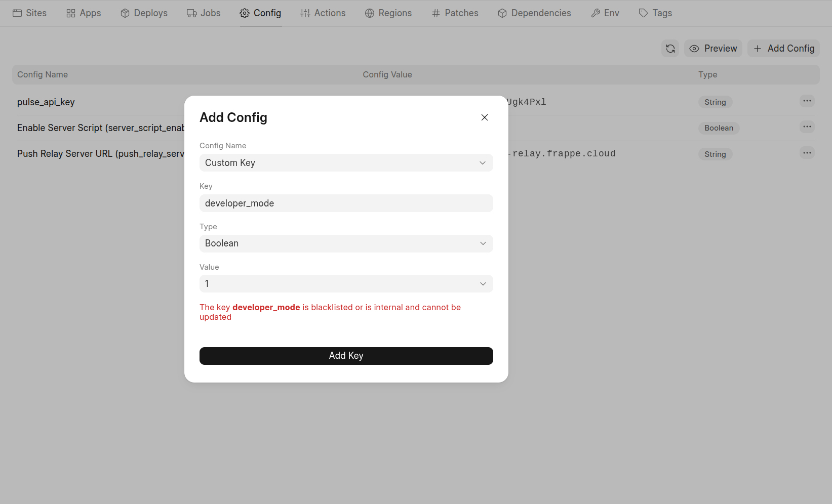Open the Config Name dropdown showing Custom Key
832x504 pixels.
click(346, 162)
